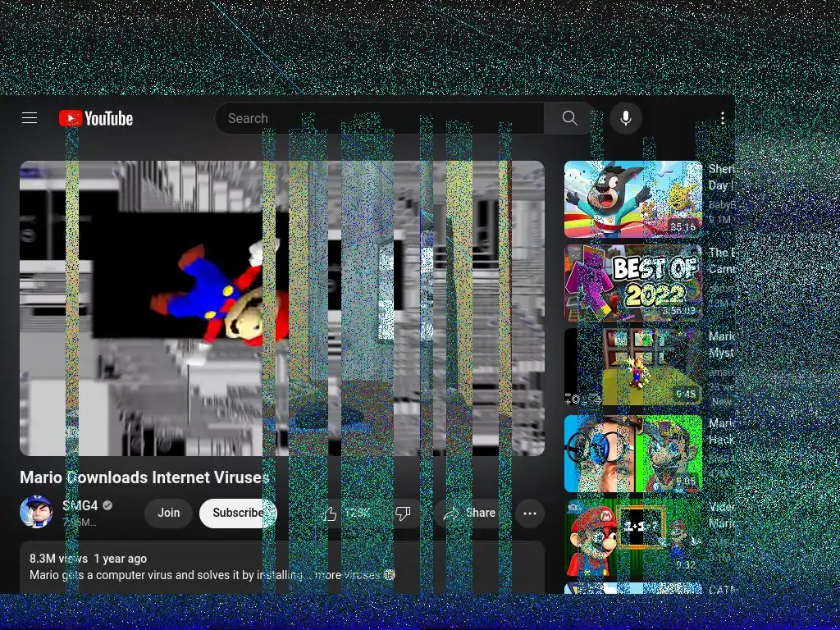Start voice search with the microphone
The height and width of the screenshot is (630, 840).
click(626, 118)
